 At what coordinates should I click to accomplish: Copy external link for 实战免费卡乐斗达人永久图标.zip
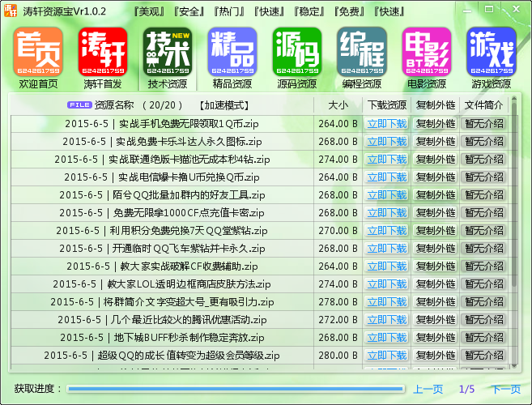(x=436, y=142)
